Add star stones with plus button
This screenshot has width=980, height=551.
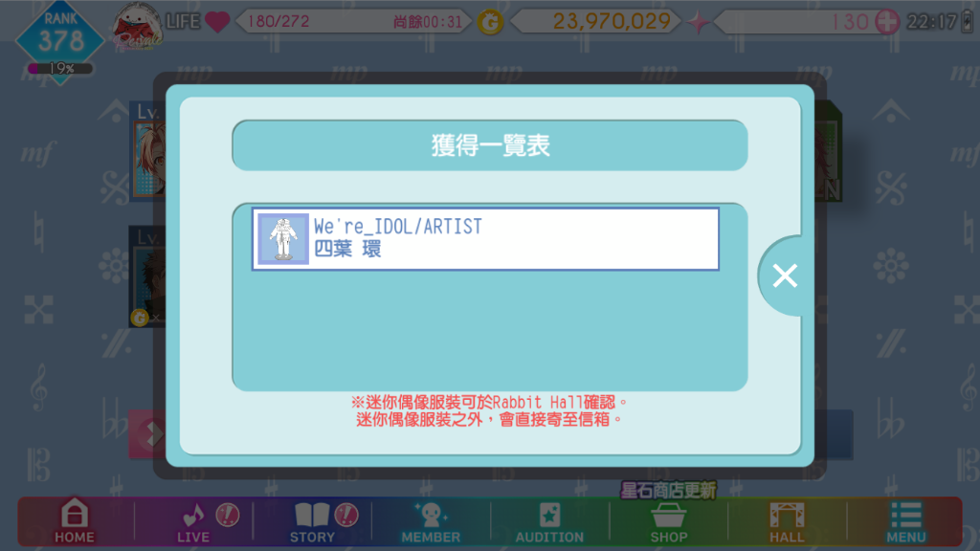click(x=887, y=22)
